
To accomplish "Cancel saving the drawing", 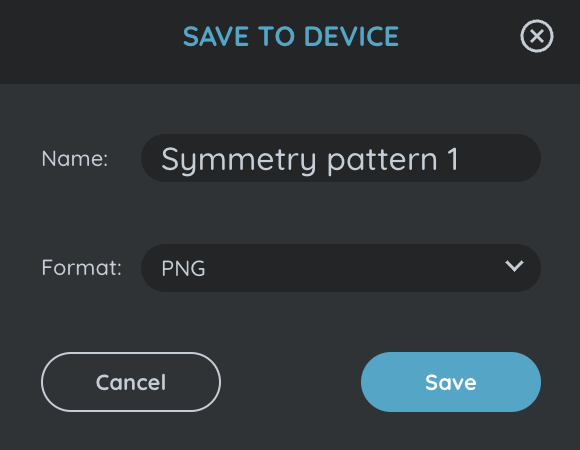I will pyautogui.click(x=131, y=382).
